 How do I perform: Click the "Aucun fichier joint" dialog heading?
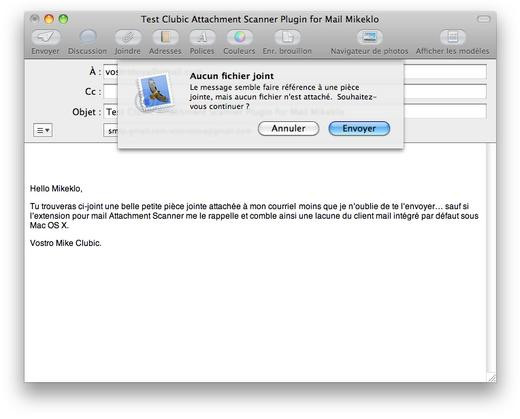coord(232,76)
